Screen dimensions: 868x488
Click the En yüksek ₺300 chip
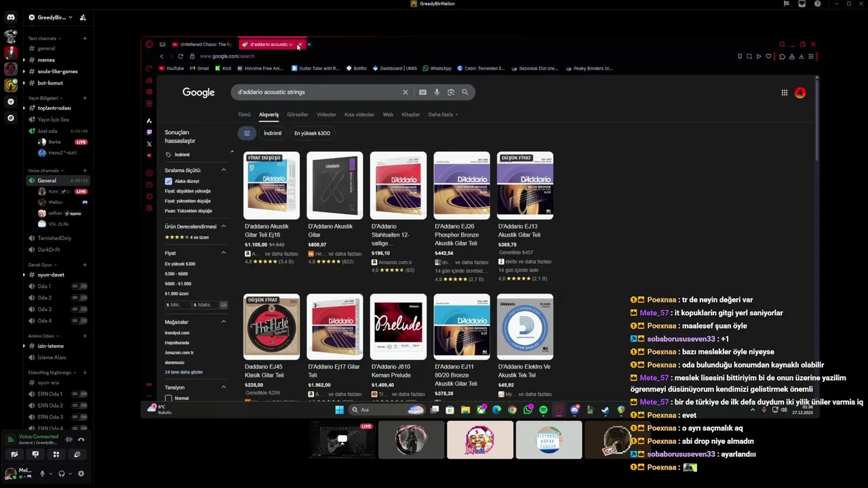pyautogui.click(x=312, y=134)
